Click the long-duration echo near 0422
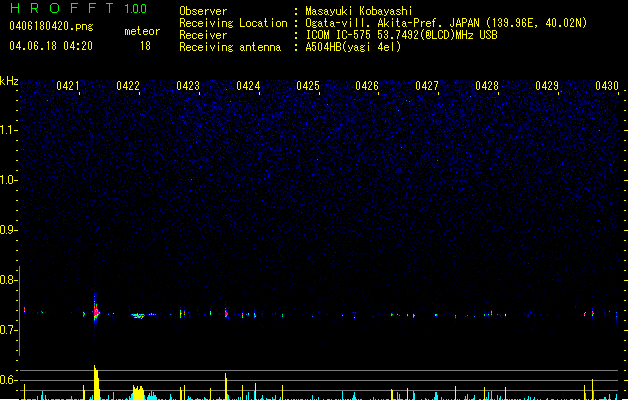The width and height of the screenshot is (629, 400). [x=138, y=316]
